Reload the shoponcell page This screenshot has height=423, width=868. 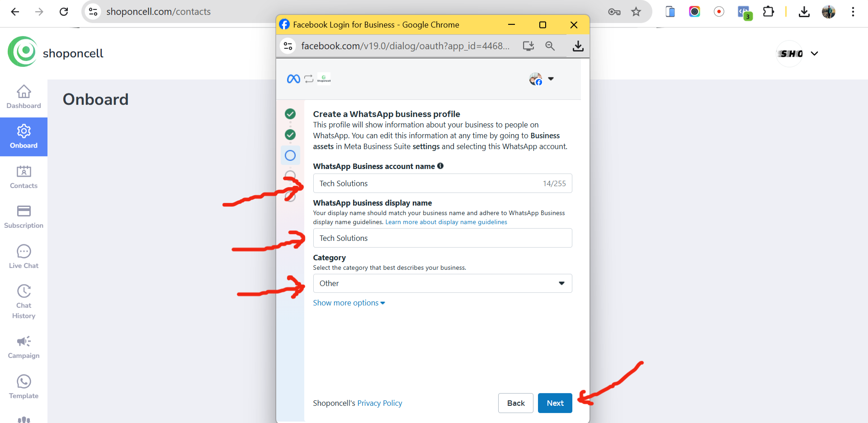(x=64, y=12)
